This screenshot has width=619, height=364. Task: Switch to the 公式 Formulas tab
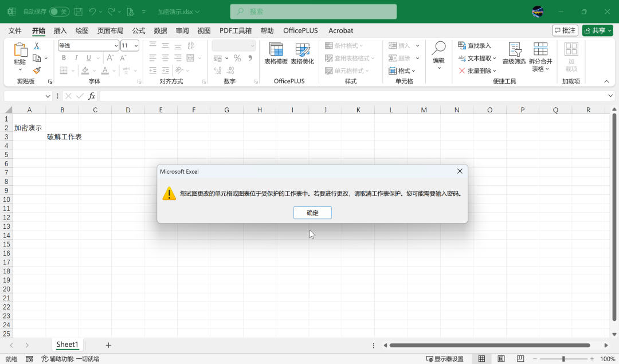(x=139, y=30)
